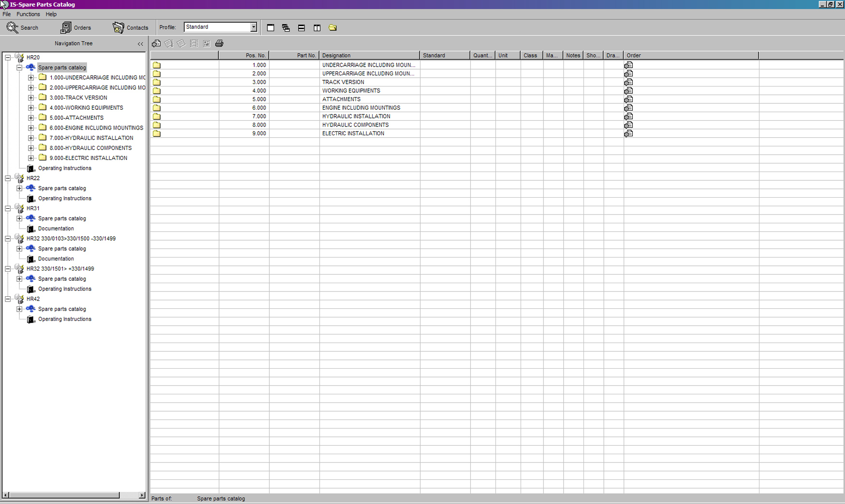Click the printer icon in the parts toolbar
This screenshot has width=845, height=504.
pyautogui.click(x=219, y=43)
